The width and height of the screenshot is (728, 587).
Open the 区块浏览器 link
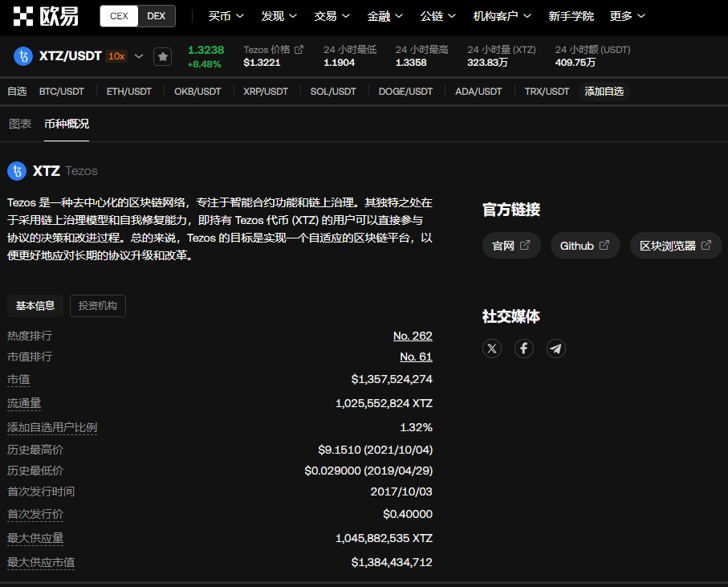(x=675, y=246)
